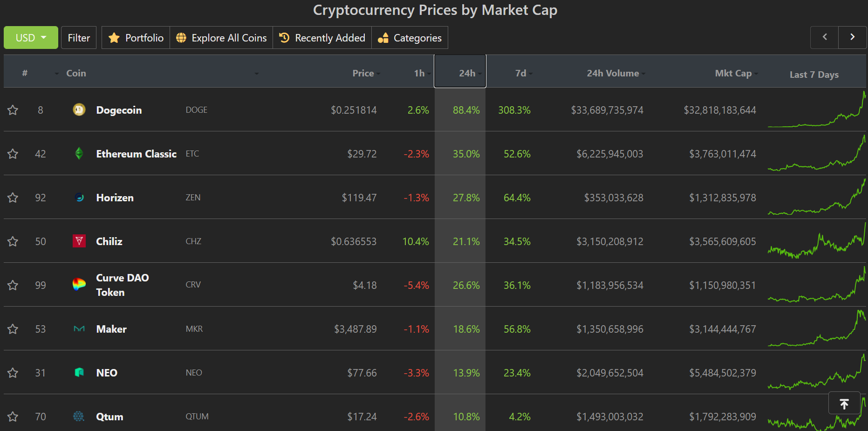This screenshot has width=868, height=431.
Task: Click the DOGE ticker symbol
Action: (x=196, y=110)
